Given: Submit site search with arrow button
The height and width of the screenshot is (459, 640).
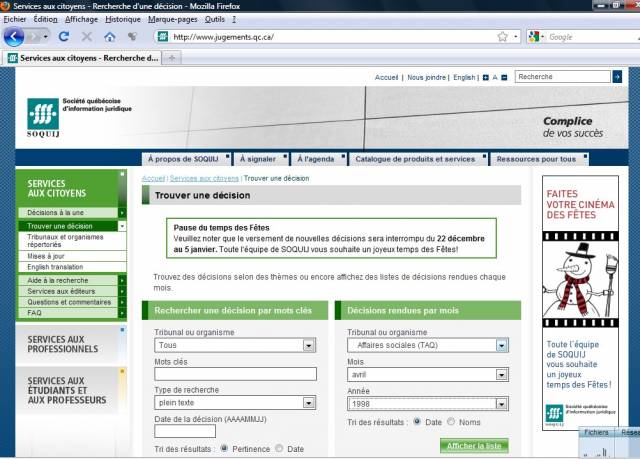Looking at the screenshot, I should point(616,77).
